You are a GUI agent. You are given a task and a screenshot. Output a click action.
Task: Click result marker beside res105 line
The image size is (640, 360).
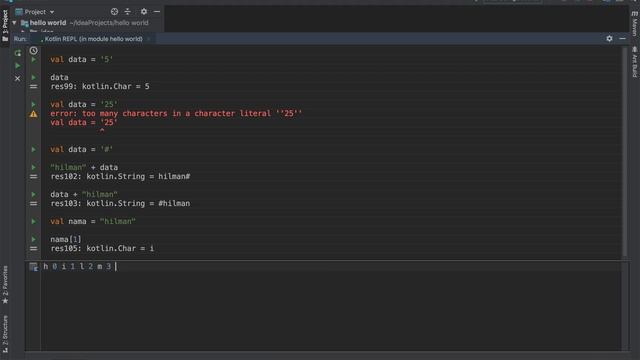point(33,249)
